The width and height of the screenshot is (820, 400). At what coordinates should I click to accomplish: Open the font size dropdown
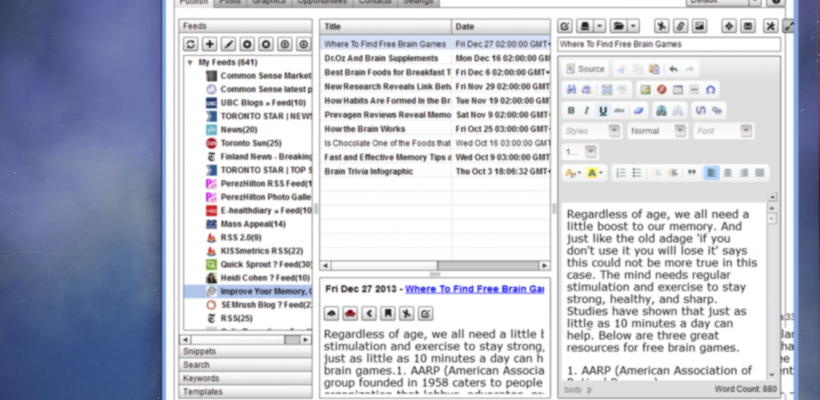point(580,152)
